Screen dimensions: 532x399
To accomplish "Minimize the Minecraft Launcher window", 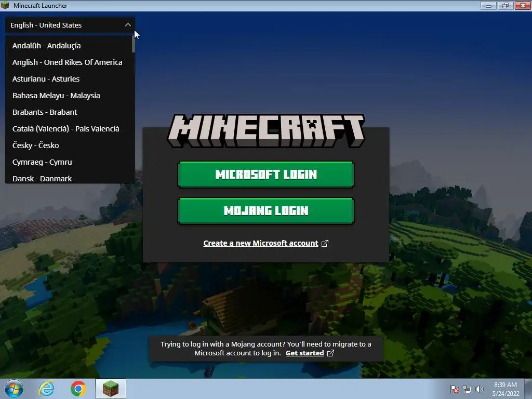I will pyautogui.click(x=488, y=5).
